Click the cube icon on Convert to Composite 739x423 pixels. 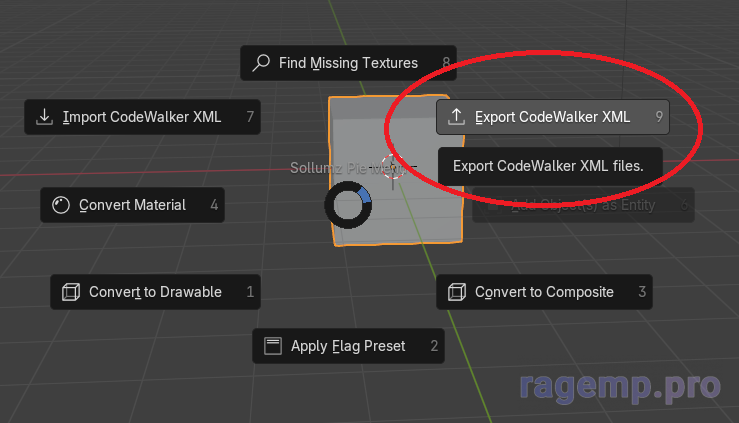coord(457,293)
